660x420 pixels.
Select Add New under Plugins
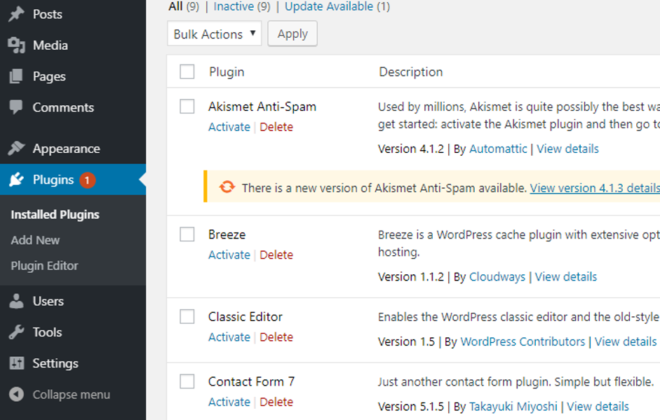click(x=35, y=240)
